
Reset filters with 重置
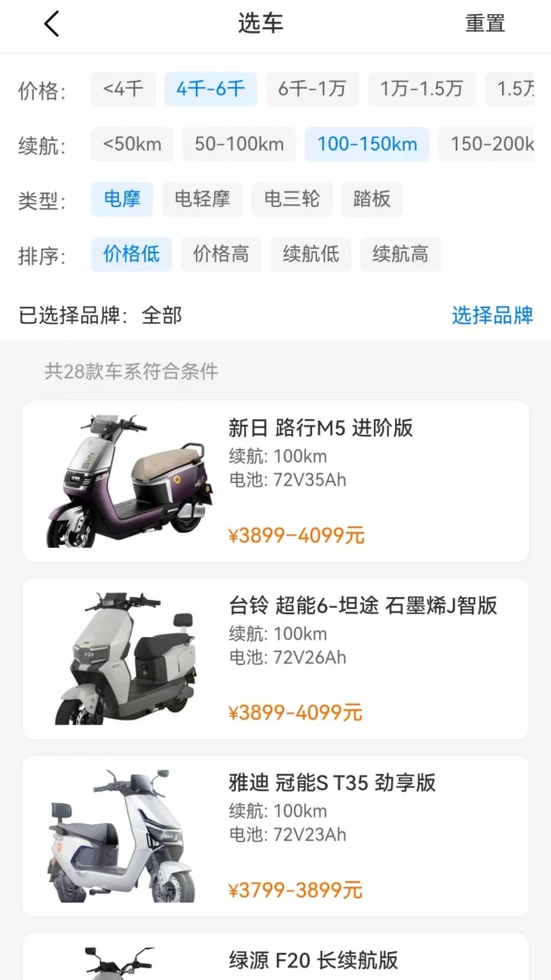(x=485, y=24)
